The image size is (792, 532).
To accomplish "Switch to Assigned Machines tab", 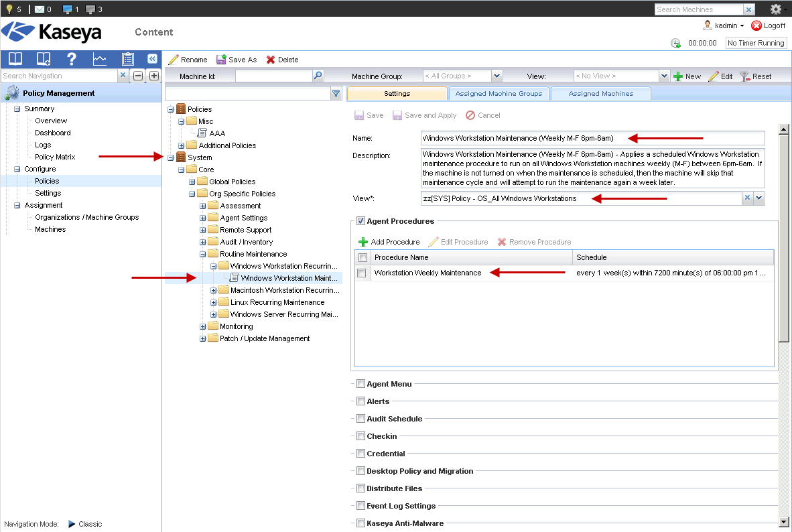I will click(x=600, y=94).
